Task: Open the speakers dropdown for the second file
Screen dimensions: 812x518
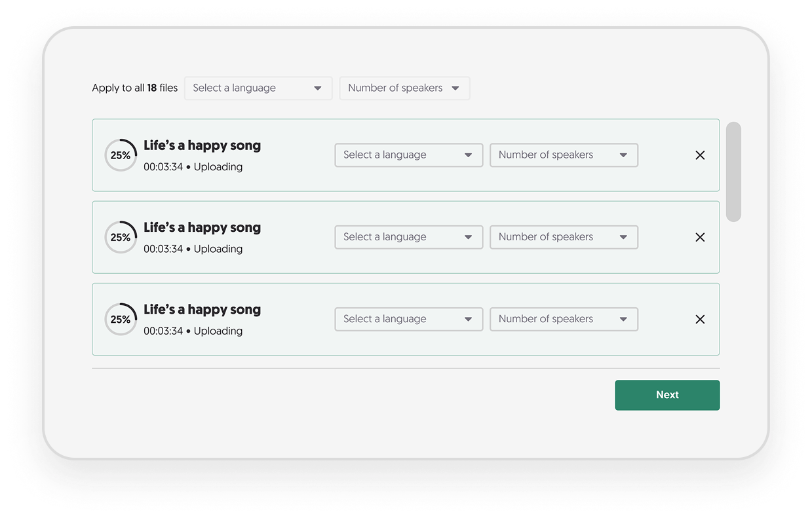Action: (564, 237)
